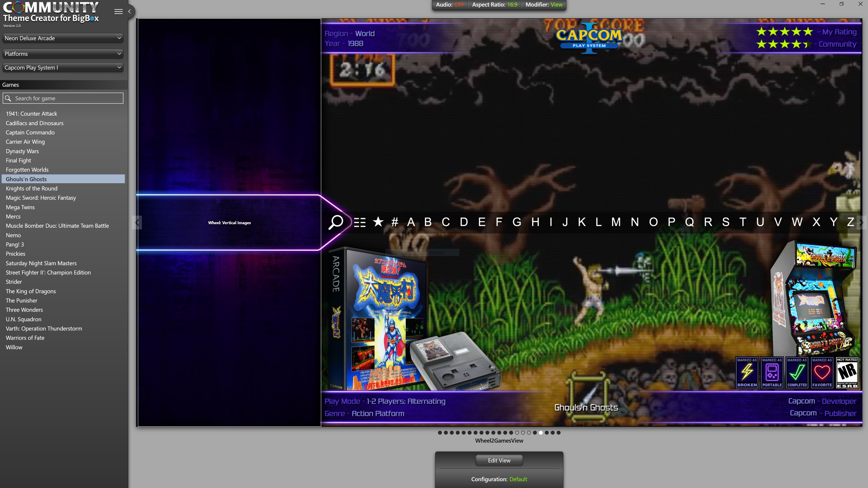Select the last view page dot

click(x=559, y=433)
